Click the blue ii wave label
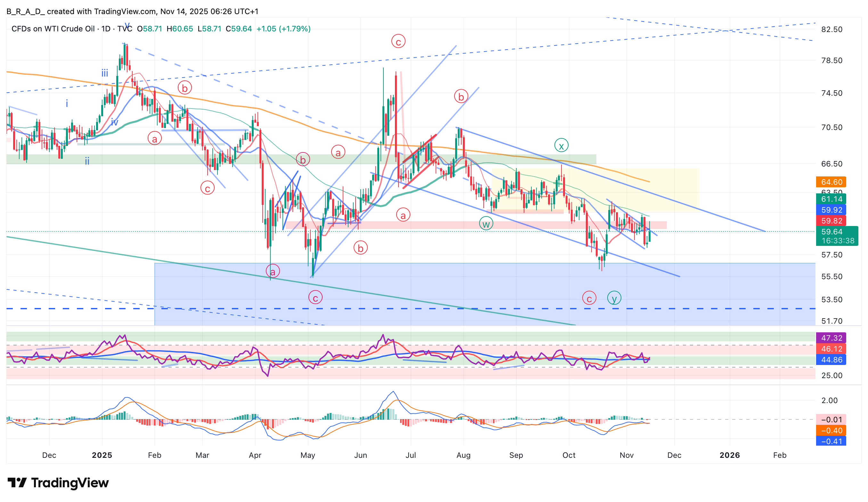The width and height of the screenshot is (868, 502). click(x=87, y=161)
